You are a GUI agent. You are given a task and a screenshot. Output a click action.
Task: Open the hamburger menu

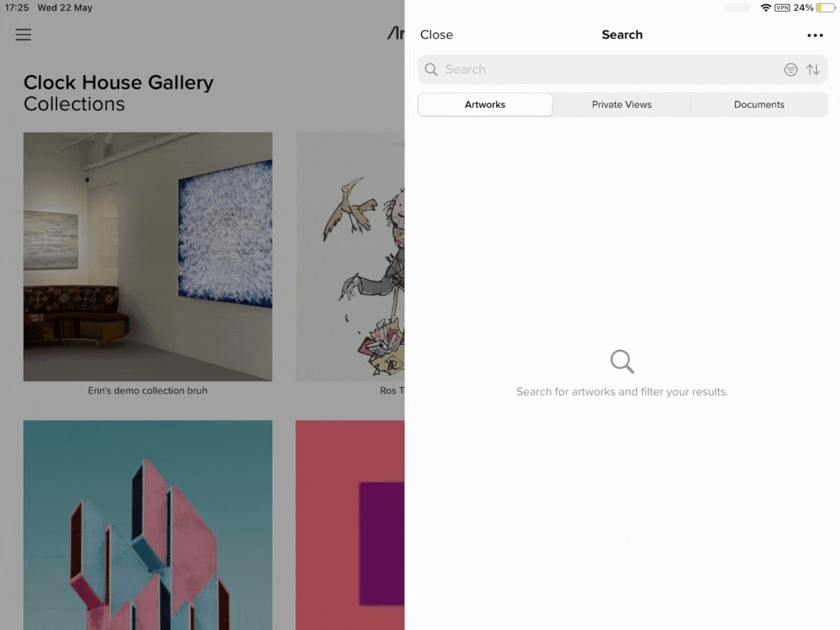[x=23, y=35]
